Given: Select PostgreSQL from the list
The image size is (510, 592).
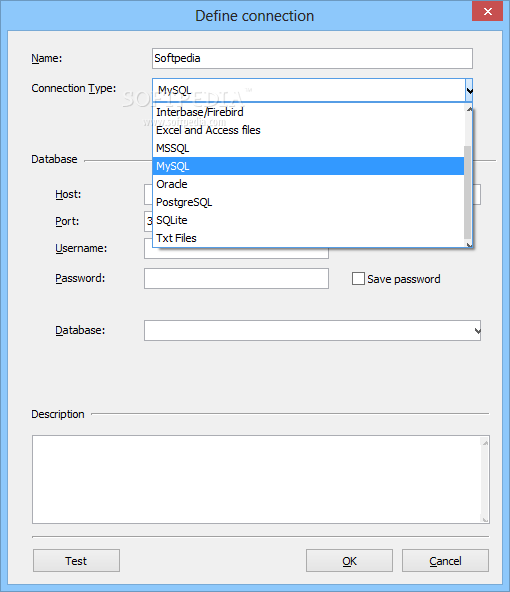Looking at the screenshot, I should (308, 202).
